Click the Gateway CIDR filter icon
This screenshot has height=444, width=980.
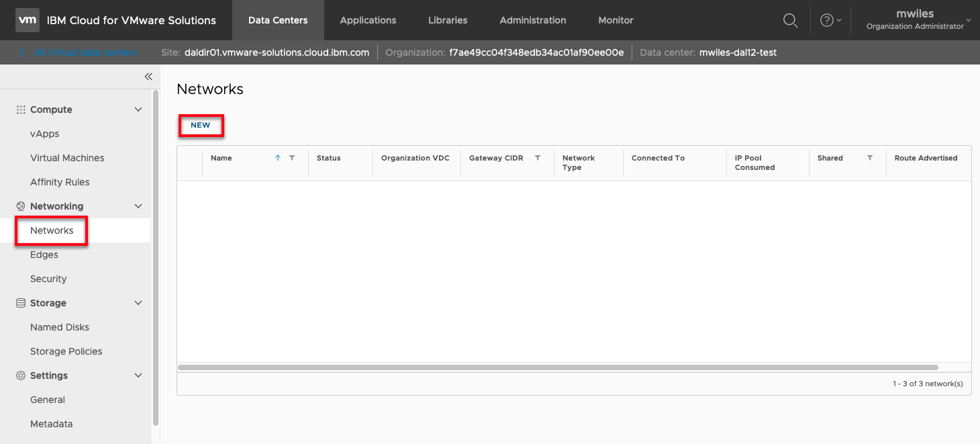pos(538,158)
